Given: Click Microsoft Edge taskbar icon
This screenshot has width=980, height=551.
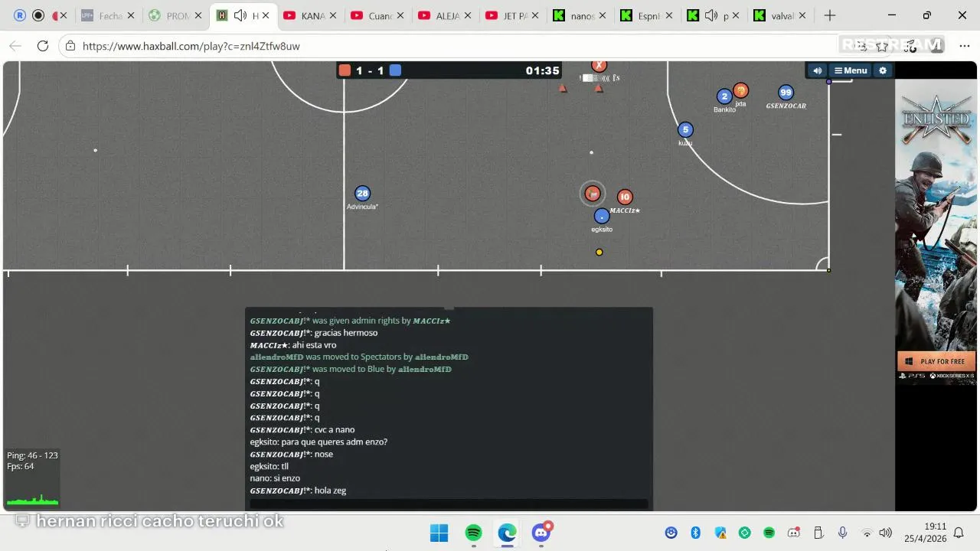Looking at the screenshot, I should tap(507, 533).
